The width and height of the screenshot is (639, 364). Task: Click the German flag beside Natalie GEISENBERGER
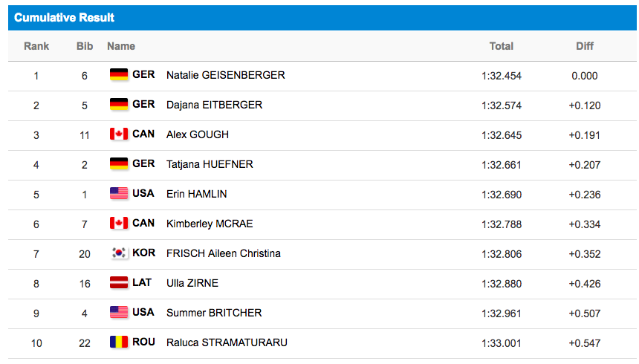(x=119, y=74)
